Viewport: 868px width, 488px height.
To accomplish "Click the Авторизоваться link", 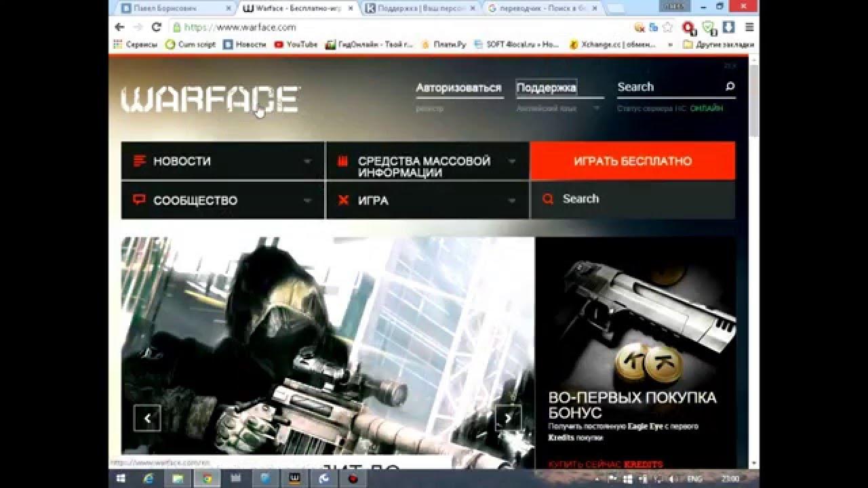I will 458,87.
